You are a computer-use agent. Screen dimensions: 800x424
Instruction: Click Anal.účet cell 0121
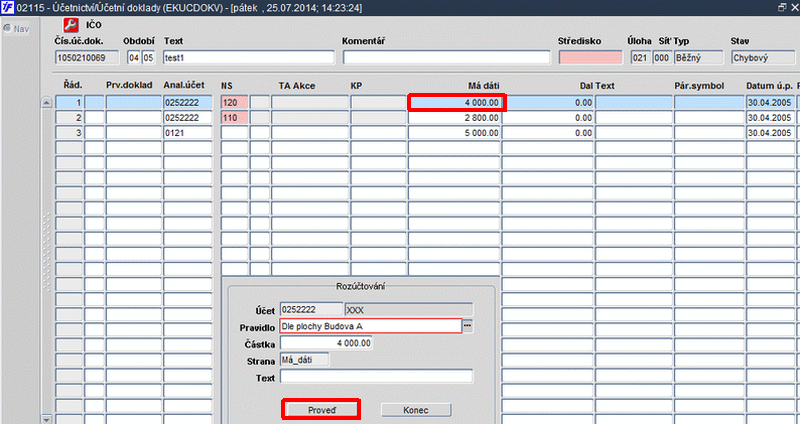tap(187, 133)
